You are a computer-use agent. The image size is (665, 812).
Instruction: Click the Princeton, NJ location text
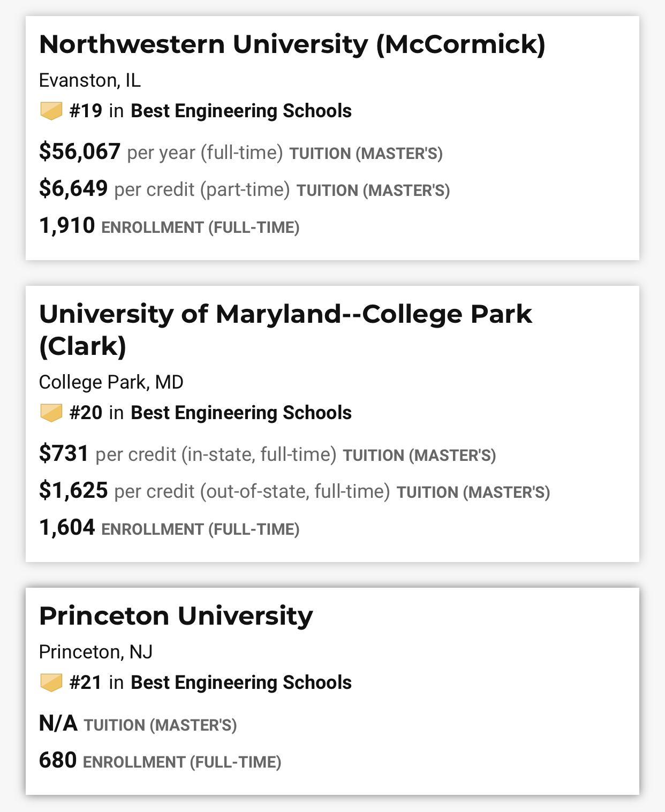pos(96,652)
